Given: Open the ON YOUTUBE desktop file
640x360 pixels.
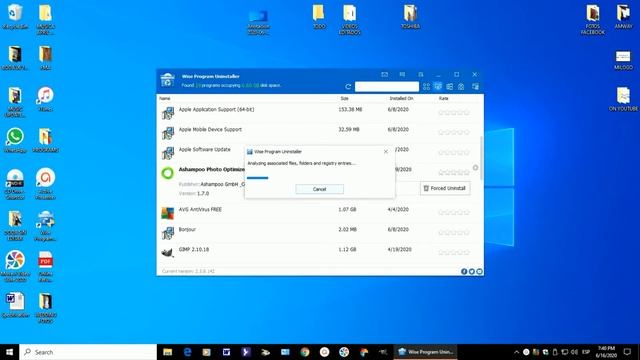Looking at the screenshot, I should point(623,99).
